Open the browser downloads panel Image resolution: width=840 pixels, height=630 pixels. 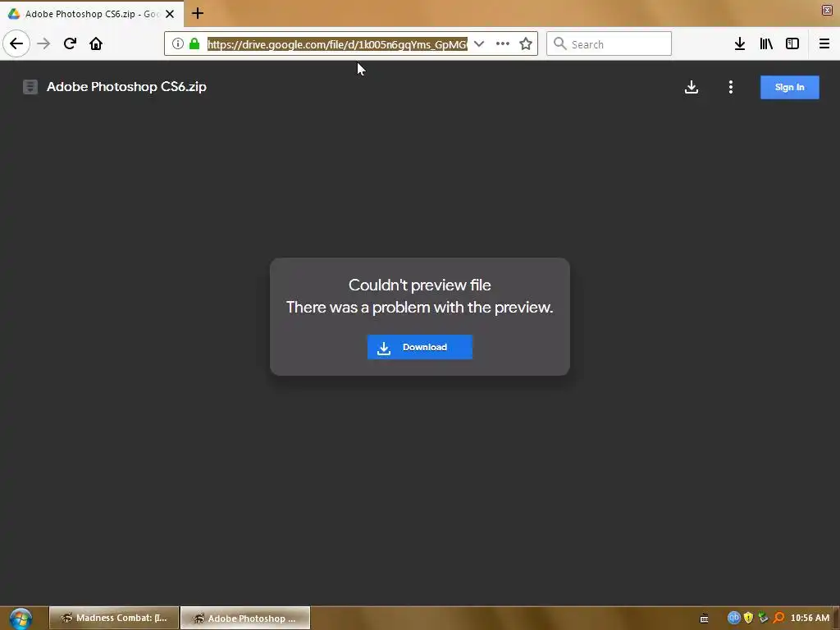740,43
